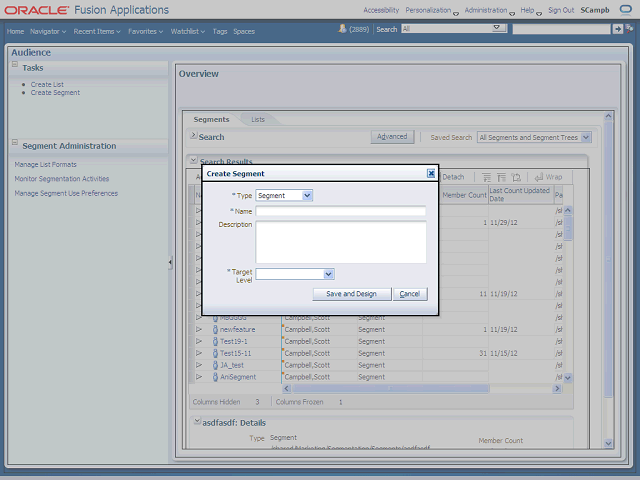
Task: Expand the Test15-11 segment row
Action: pyautogui.click(x=199, y=353)
